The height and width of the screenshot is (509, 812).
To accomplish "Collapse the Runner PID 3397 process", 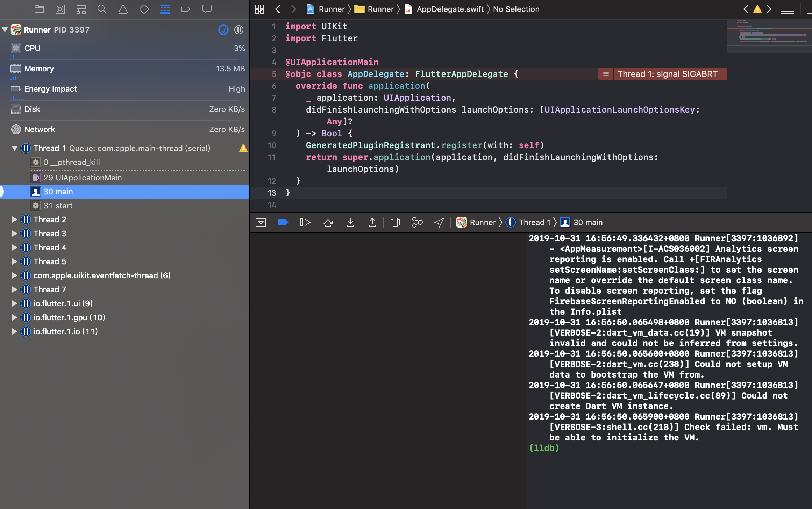I will 5,30.
